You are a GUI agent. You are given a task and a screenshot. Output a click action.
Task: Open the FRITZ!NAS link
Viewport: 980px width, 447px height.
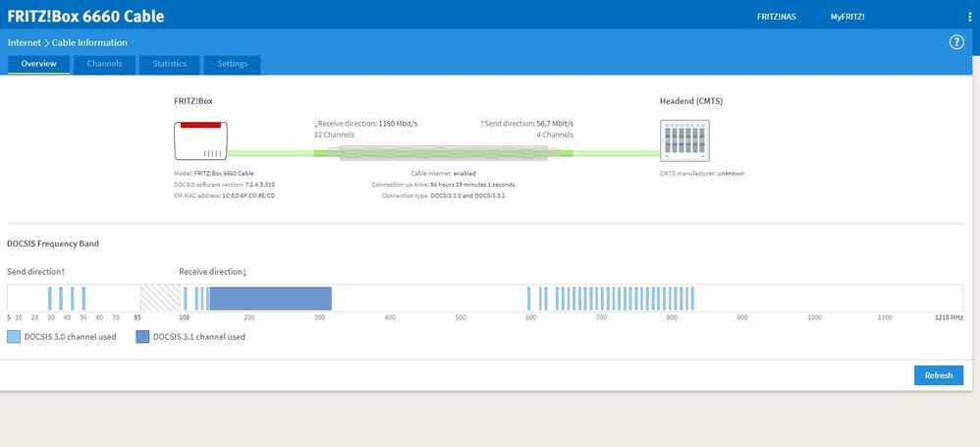[777, 17]
